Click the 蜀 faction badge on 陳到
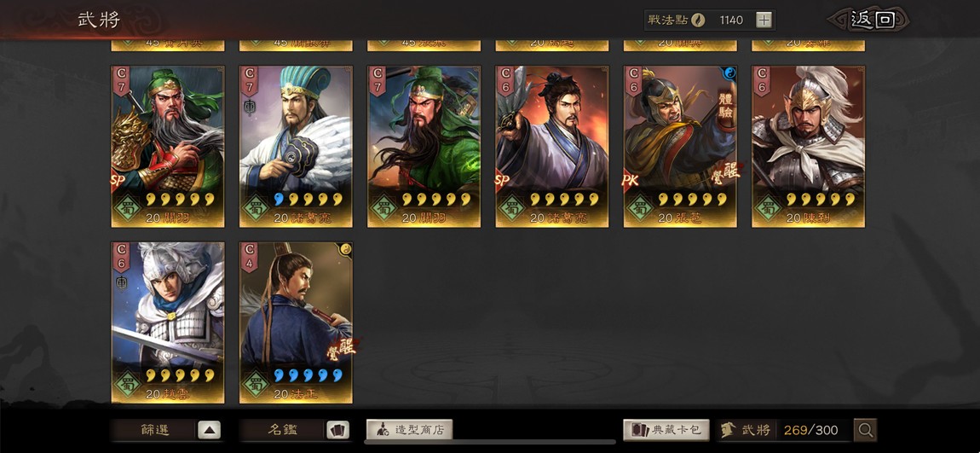The height and width of the screenshot is (453, 980). point(768,207)
